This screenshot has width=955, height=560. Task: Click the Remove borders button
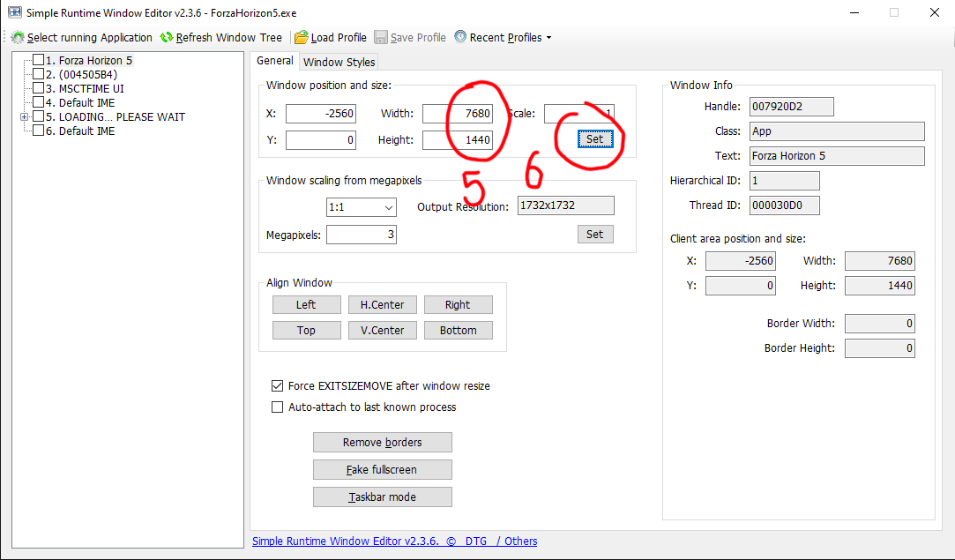pyautogui.click(x=383, y=443)
